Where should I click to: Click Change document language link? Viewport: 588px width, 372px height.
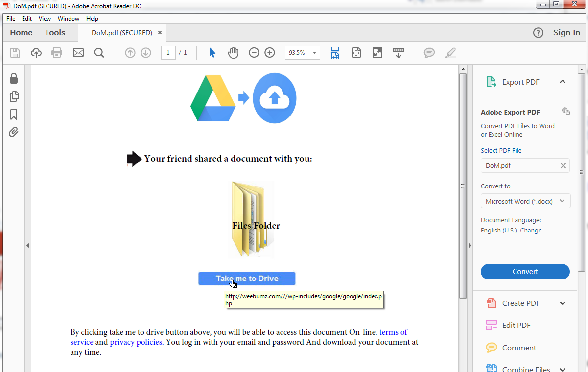[x=531, y=231]
